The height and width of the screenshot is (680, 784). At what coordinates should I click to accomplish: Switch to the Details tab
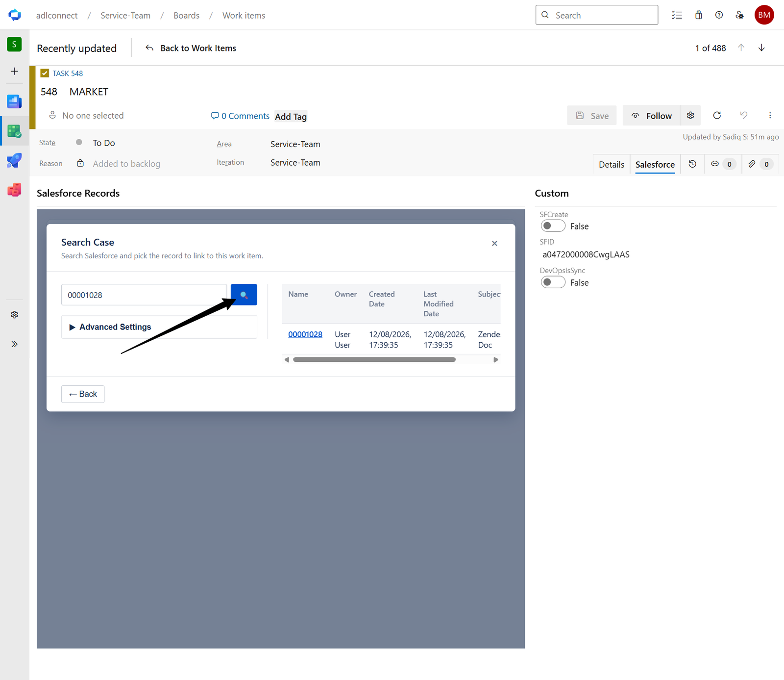click(x=612, y=164)
